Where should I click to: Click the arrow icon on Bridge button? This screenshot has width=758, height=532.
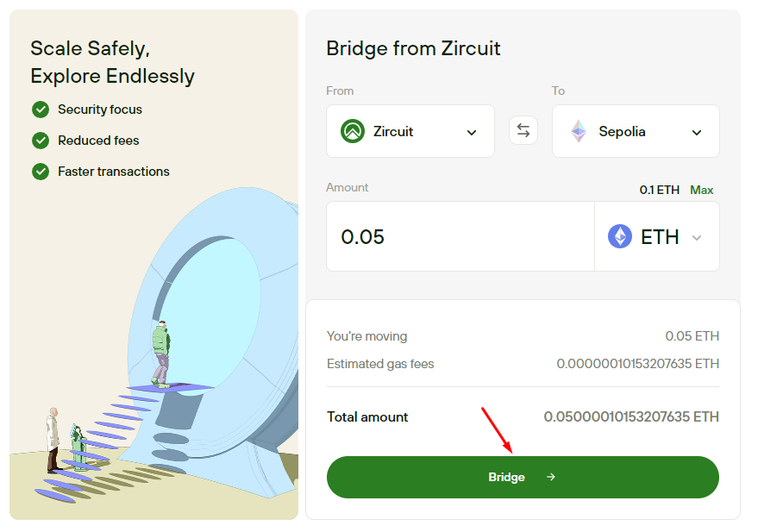(551, 477)
